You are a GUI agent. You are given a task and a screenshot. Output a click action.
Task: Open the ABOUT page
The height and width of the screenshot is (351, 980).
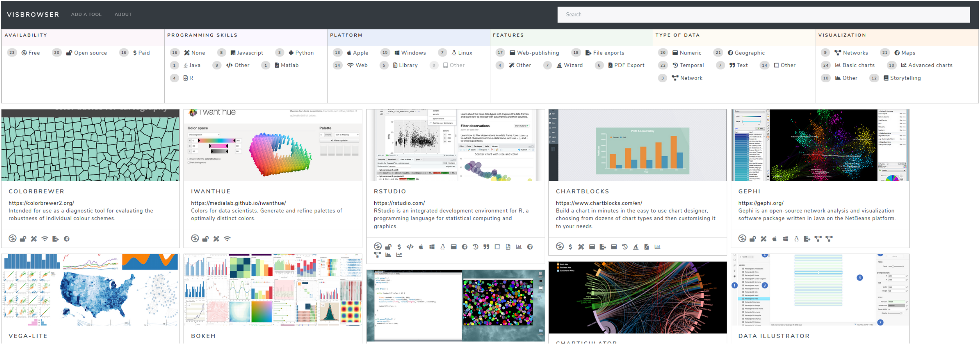pos(123,14)
